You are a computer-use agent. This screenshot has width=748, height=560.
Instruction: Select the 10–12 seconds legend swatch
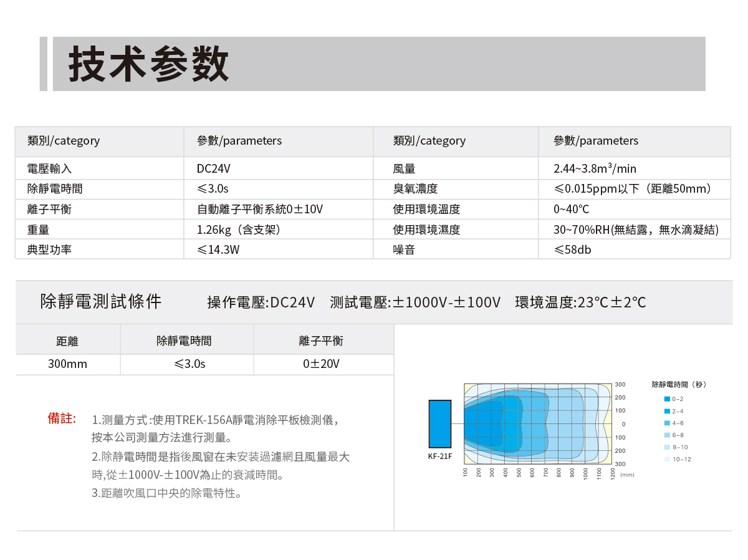(667, 460)
